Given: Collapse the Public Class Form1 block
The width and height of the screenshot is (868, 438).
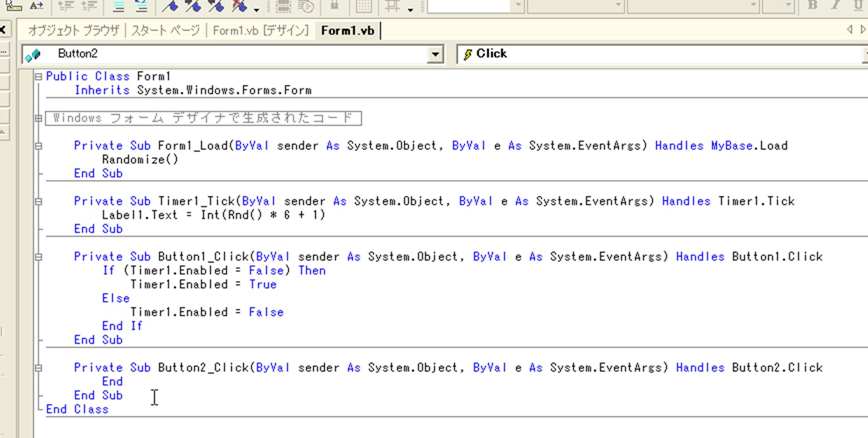Looking at the screenshot, I should click(x=39, y=76).
